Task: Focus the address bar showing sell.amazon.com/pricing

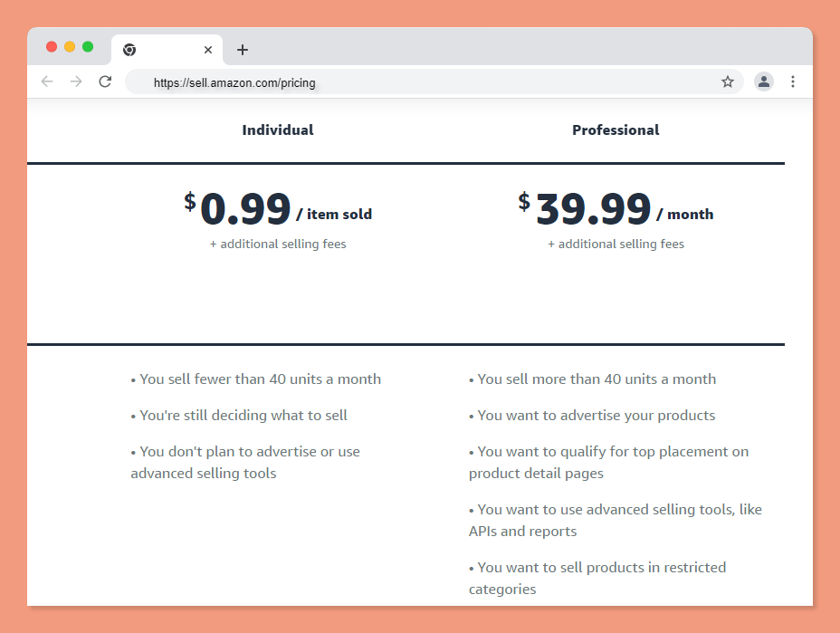Action: [x=434, y=82]
